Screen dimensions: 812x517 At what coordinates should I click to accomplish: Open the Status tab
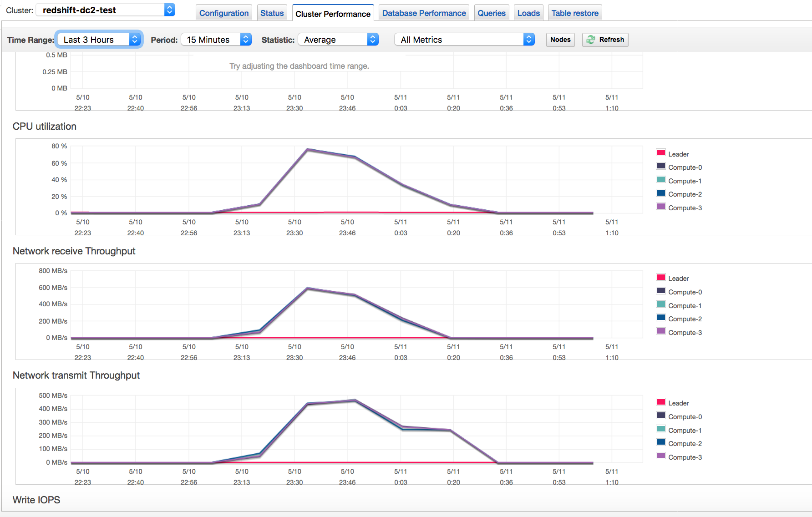272,13
